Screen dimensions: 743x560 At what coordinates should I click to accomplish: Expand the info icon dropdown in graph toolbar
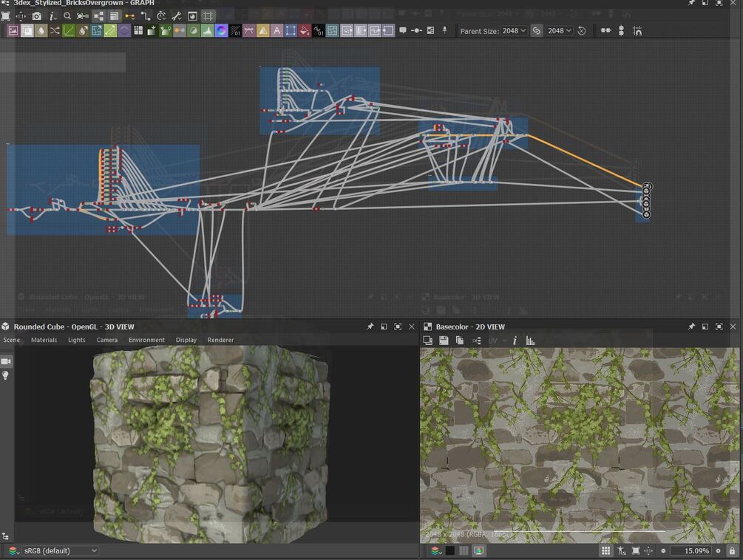coord(53,16)
